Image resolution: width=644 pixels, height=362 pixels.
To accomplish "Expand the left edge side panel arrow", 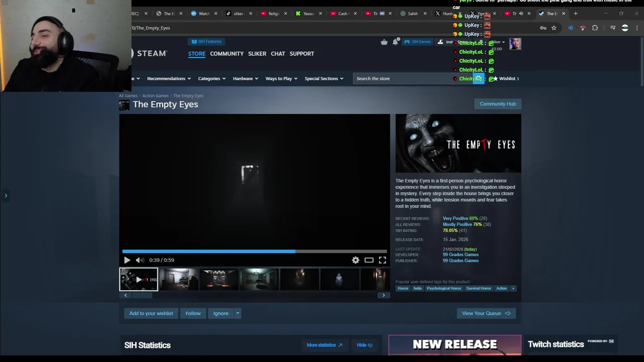I will [x=6, y=196].
